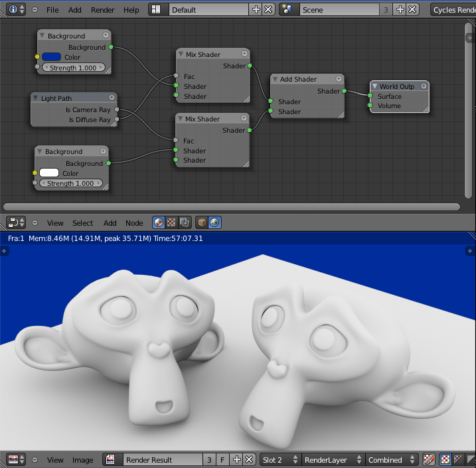Click the Render Result image name field
Screen dimensions: 476x468
tap(163, 459)
